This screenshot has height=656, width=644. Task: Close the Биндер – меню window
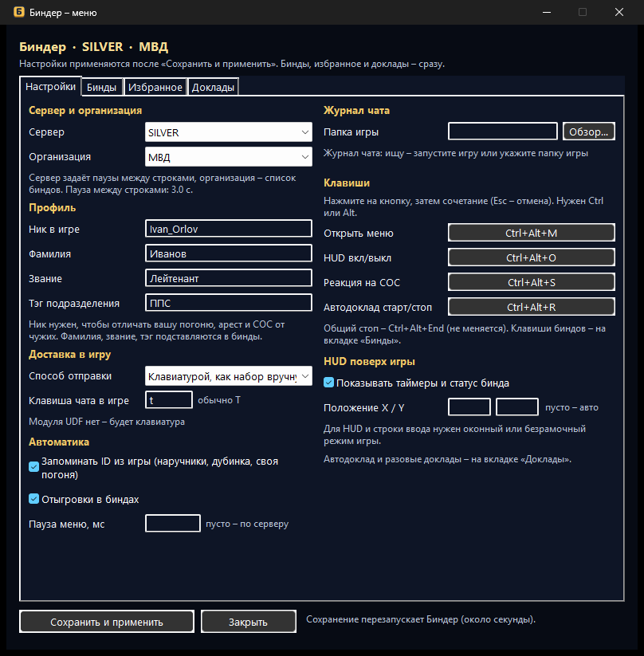click(618, 12)
